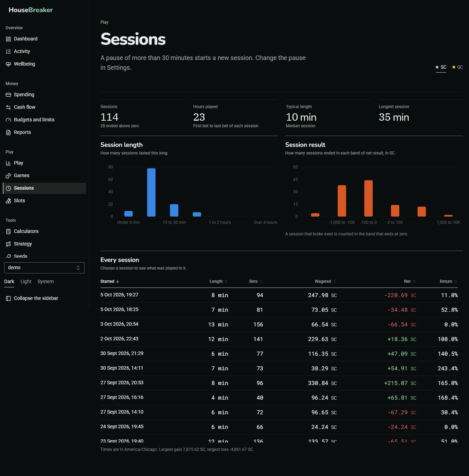The width and height of the screenshot is (469, 476).
Task: Select the System theme option
Action: tap(46, 282)
